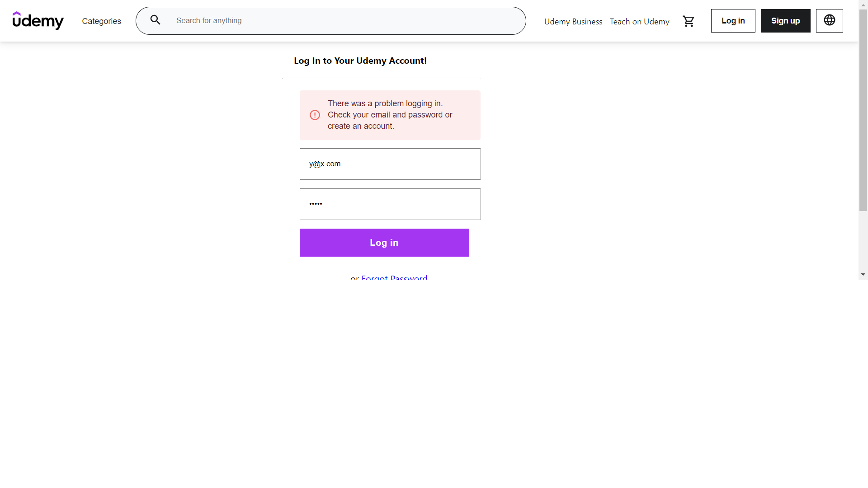Click Forgot Password link
This screenshot has height=488, width=868.
[x=394, y=278]
